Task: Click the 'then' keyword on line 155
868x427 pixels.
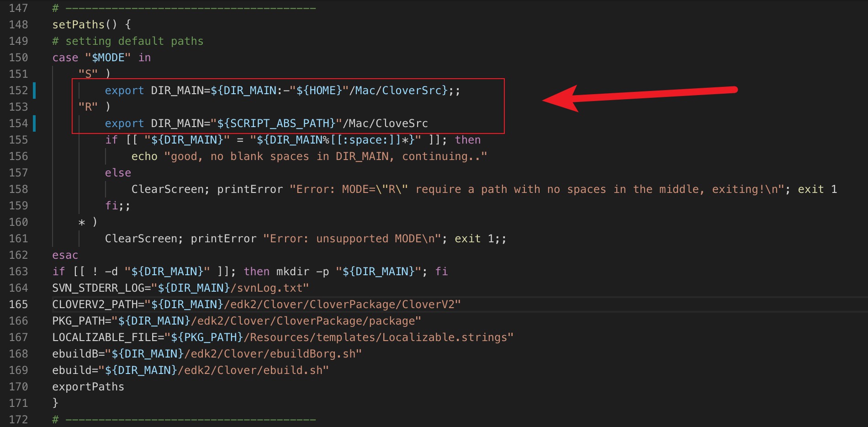Action: (468, 140)
